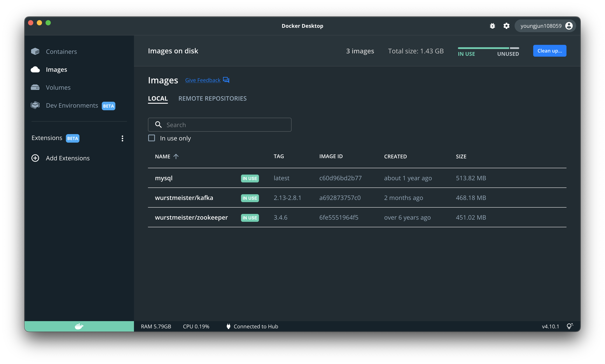
Task: Toggle the NAME column sort arrow
Action: [176, 156]
